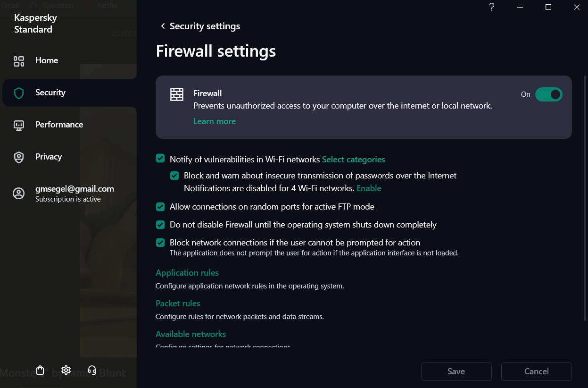Open support headset icon

[x=92, y=370]
